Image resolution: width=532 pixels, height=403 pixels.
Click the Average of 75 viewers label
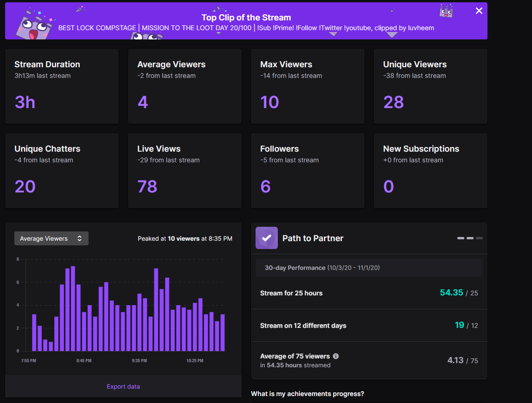[295, 356]
